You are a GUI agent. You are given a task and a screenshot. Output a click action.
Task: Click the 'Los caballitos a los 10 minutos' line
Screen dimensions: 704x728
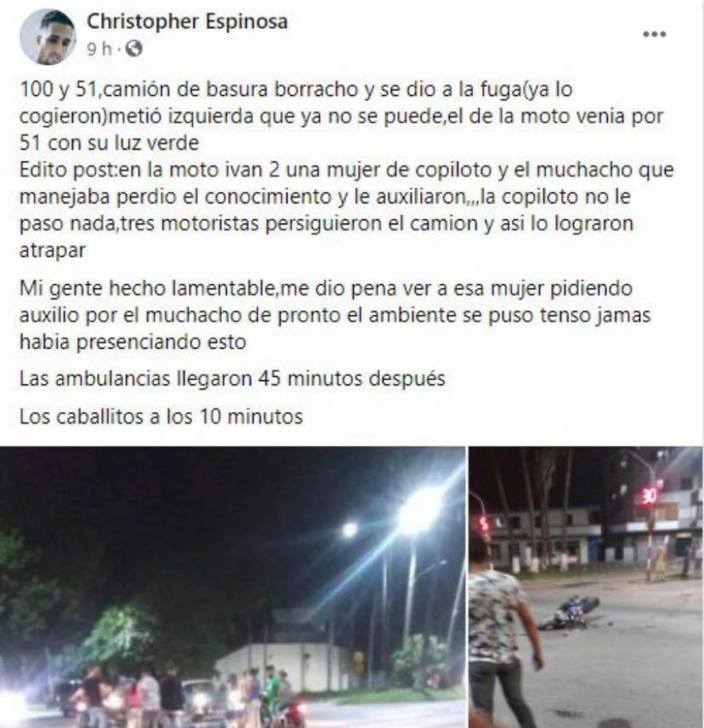point(162,417)
